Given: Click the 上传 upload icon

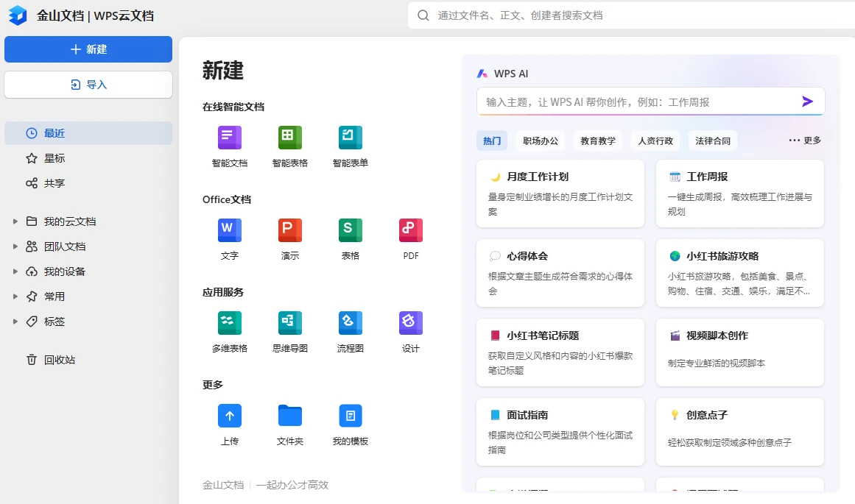Looking at the screenshot, I should point(229,416).
